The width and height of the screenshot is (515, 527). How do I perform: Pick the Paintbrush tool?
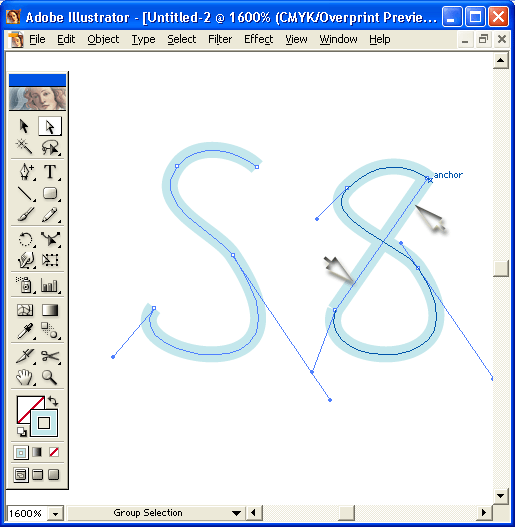coord(25,215)
